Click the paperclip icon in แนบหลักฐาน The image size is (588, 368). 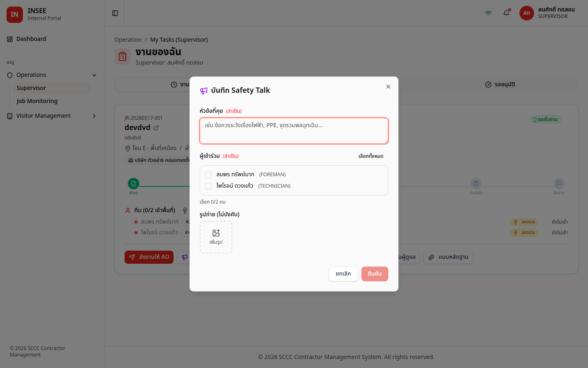click(431, 257)
